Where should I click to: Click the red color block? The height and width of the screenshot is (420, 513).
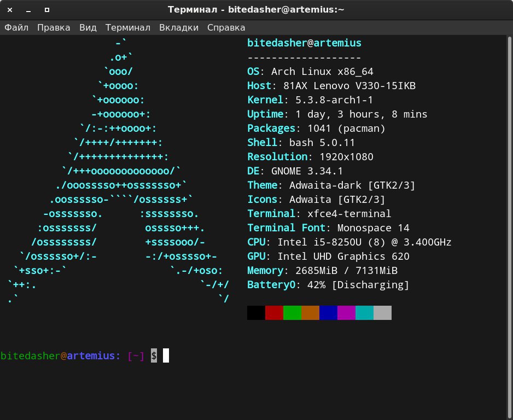pos(274,313)
